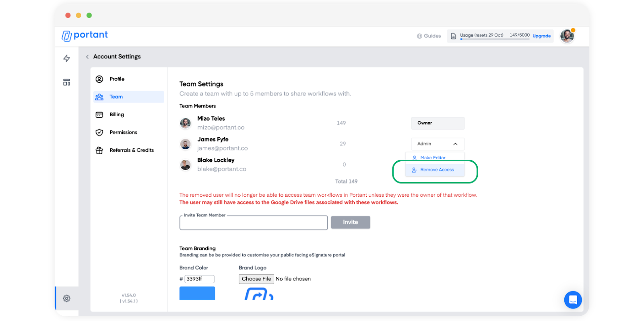Viewport: 644px width, 321px height.
Task: Click the green macOS fullscreen button
Action: (89, 15)
